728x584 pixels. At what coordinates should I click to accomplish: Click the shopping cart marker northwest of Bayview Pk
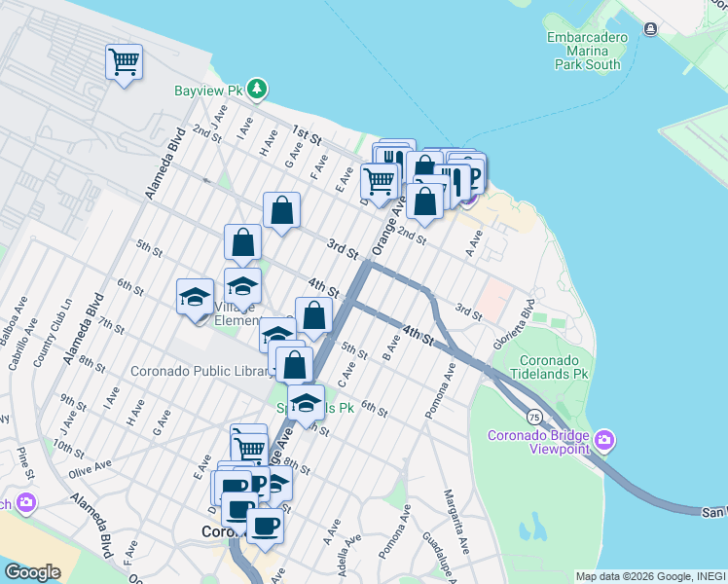tap(124, 61)
